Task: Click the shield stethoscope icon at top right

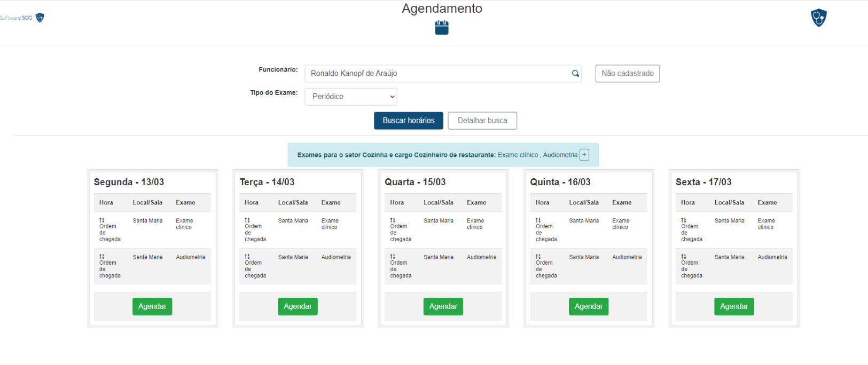Action: [818, 18]
